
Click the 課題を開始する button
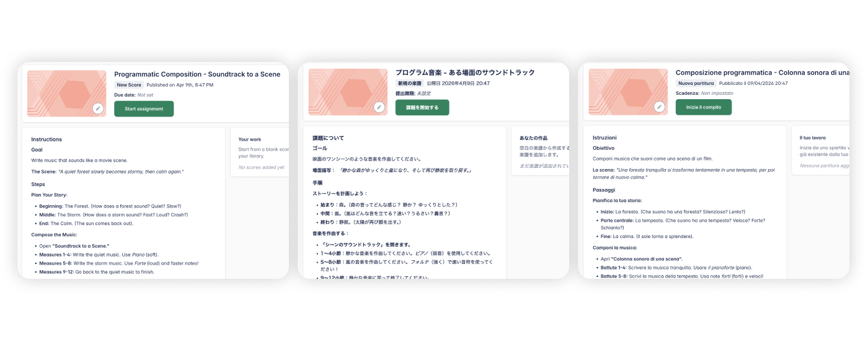click(x=422, y=107)
